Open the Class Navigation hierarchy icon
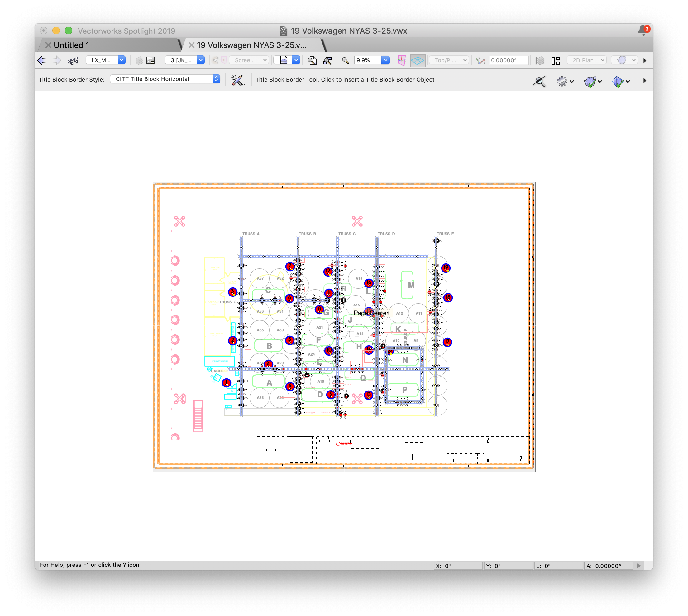Viewport: 688px width, 616px height. click(x=73, y=60)
